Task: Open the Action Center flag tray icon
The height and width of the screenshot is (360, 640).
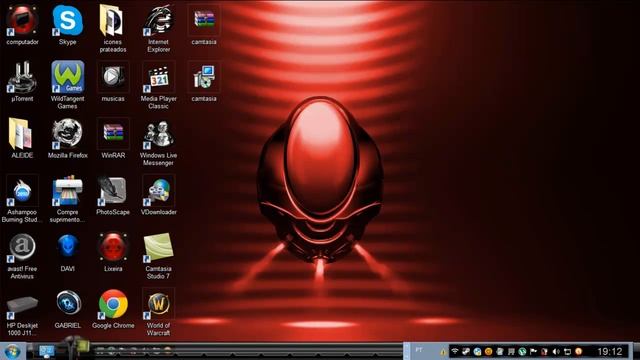Action: pos(533,351)
